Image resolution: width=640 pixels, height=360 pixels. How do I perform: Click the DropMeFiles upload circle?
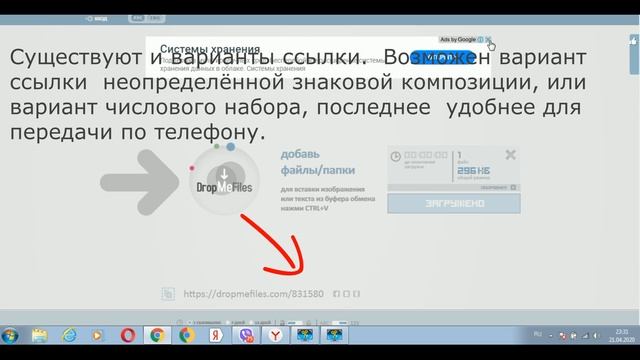224,180
